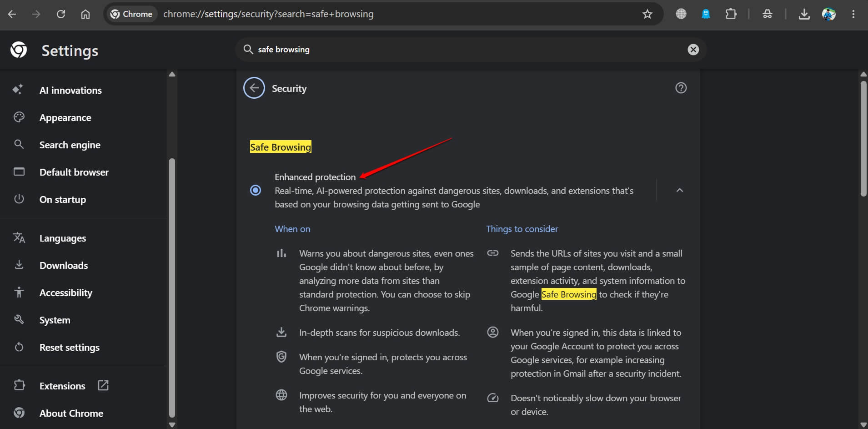The width and height of the screenshot is (868, 429).
Task: Click the Default browser window icon
Action: click(x=19, y=172)
